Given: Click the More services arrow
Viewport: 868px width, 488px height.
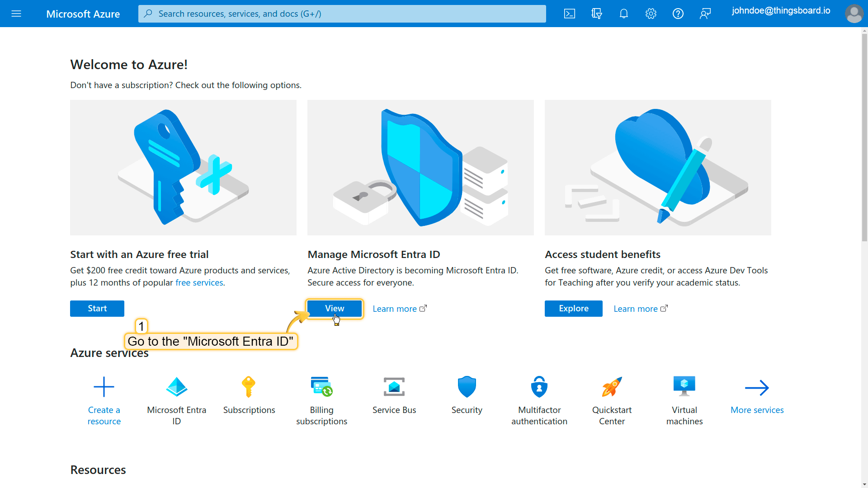Looking at the screenshot, I should (757, 388).
